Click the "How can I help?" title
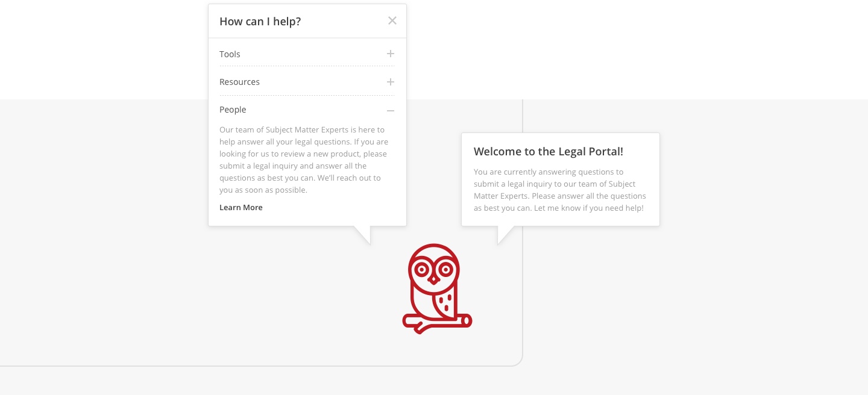This screenshot has width=868, height=395. 260,21
